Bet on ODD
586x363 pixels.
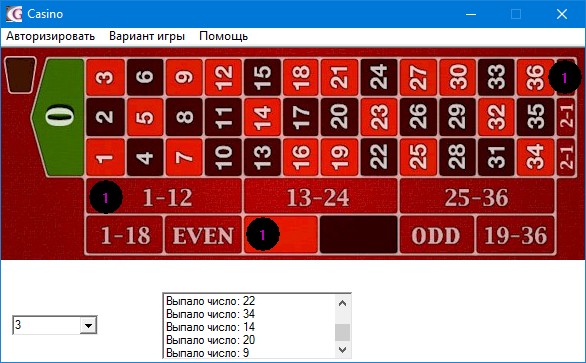coord(436,235)
